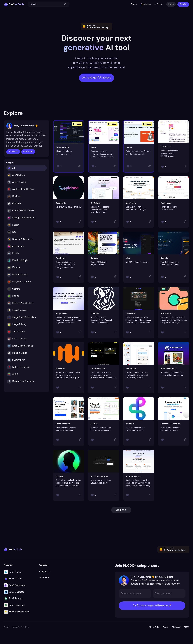Image resolution: width=193 pixels, height=644 pixels.
Task: Heart the Supportzeal card
Action: tap(57, 333)
